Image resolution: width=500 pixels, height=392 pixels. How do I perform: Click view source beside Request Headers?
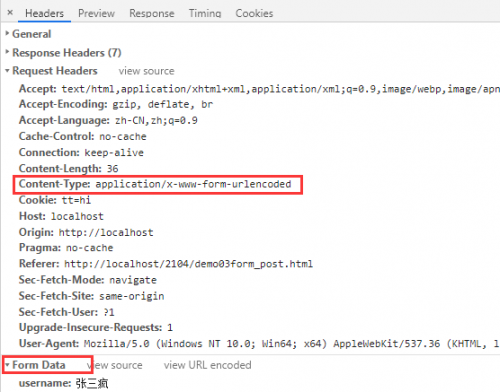(146, 71)
